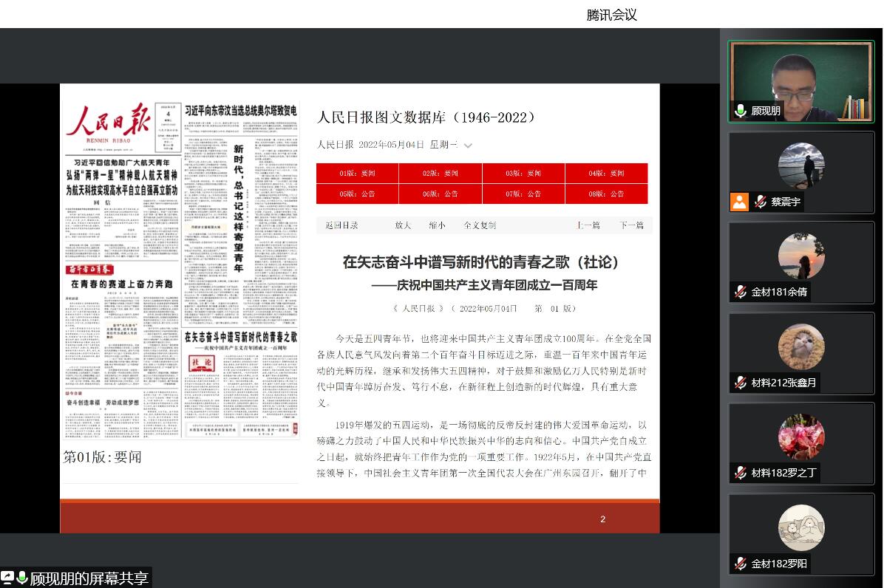Select the 04版：要闻 page tab
Screen dimensions: 884x588
pyautogui.click(x=606, y=174)
